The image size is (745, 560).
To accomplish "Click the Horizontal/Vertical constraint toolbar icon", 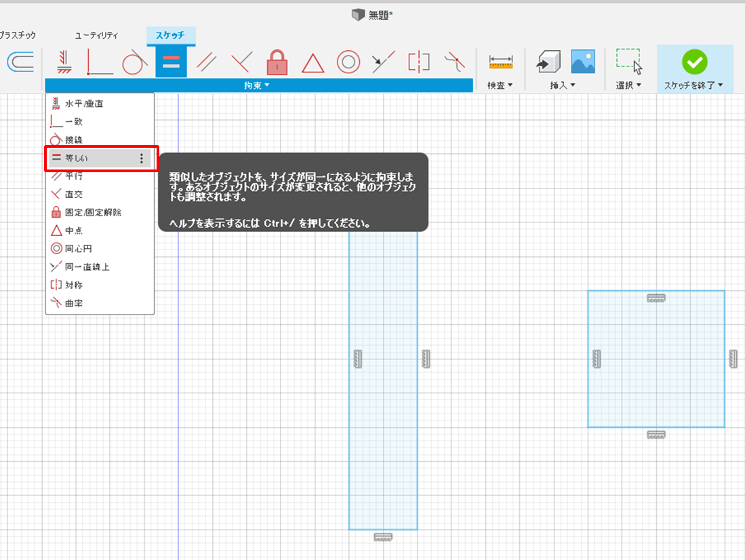I will 64,62.
